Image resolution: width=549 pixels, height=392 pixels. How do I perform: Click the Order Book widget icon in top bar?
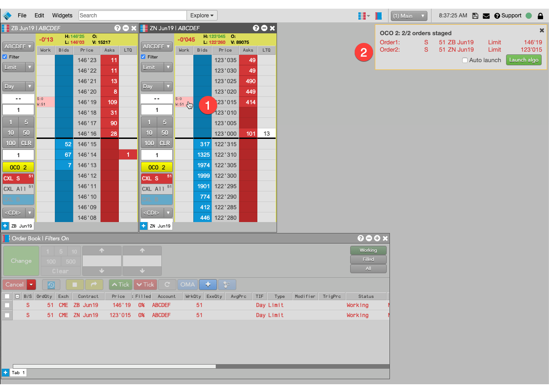click(378, 16)
